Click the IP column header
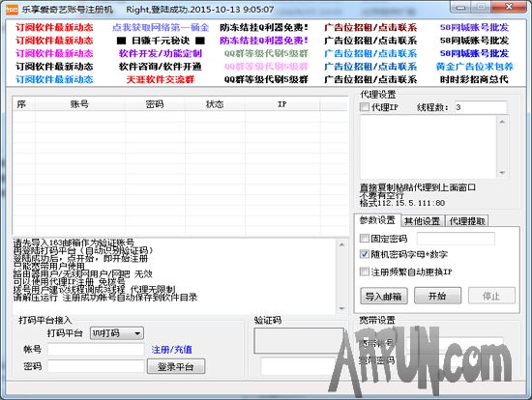This screenshot has height=400, width=532. coord(281,104)
